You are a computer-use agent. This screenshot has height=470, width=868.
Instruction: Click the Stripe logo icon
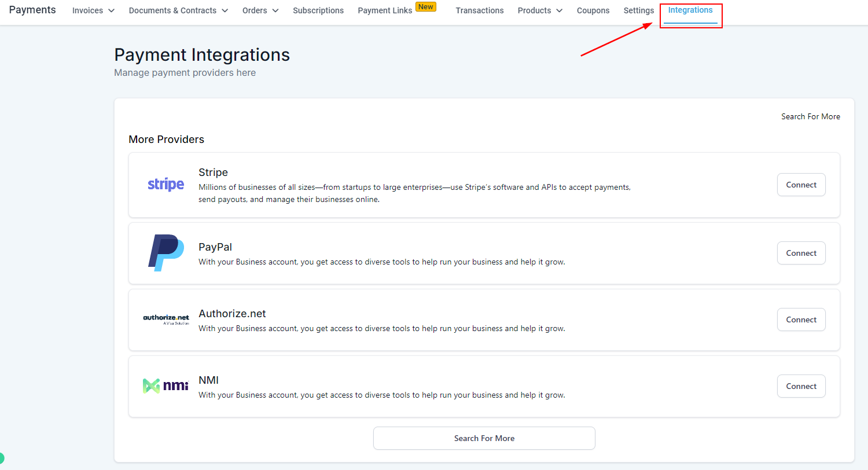(x=165, y=185)
